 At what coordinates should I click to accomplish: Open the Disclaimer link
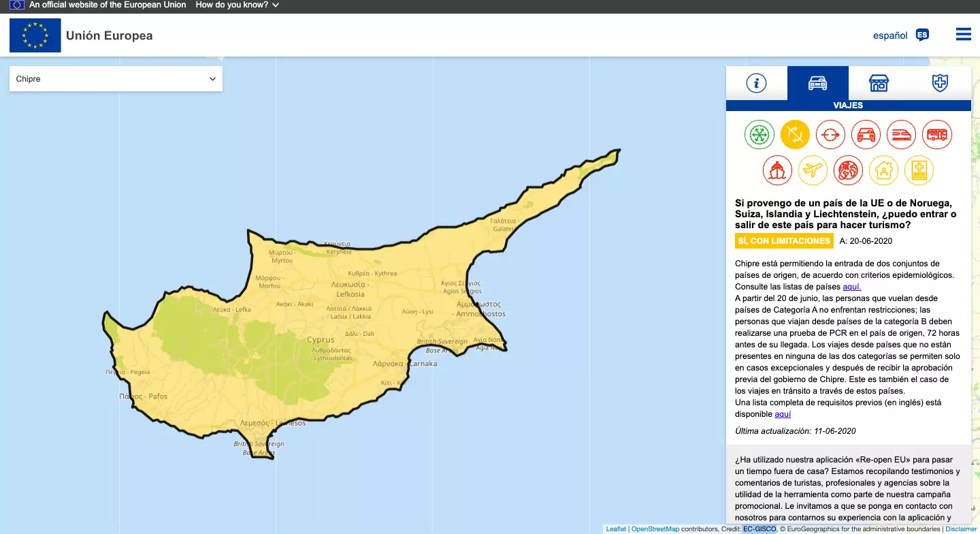pos(961,529)
